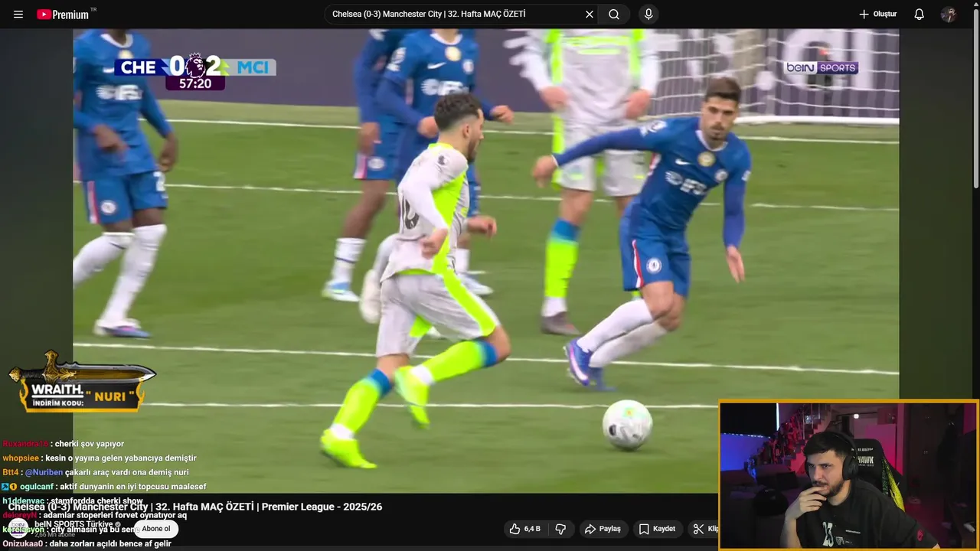
Task: Click the video title Chelsea (0-3) Manchester City
Action: [x=195, y=507]
